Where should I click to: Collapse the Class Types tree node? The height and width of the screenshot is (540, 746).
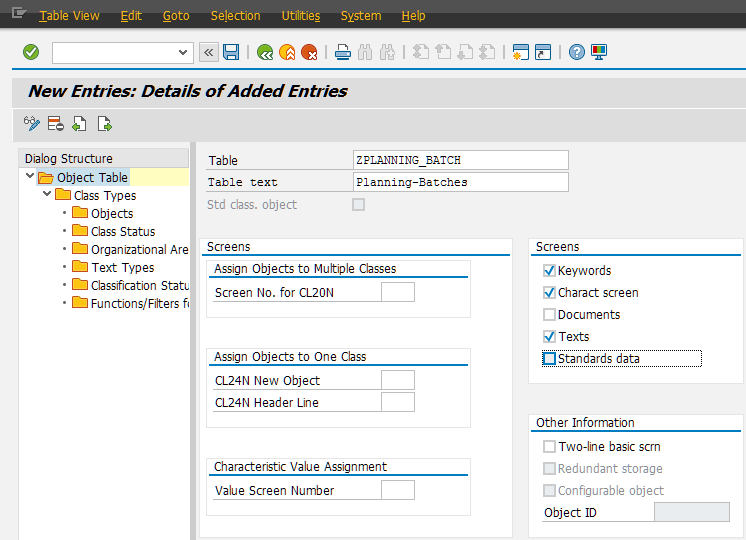(47, 195)
